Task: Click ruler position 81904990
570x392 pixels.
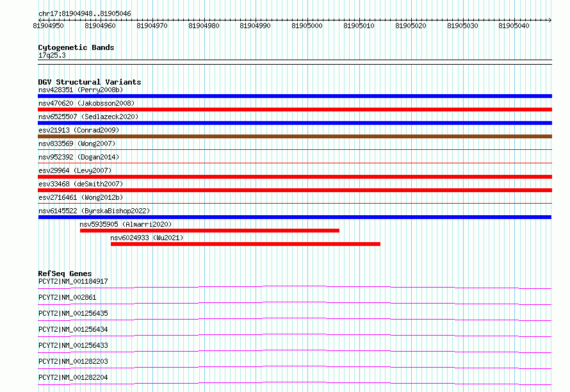Action: 255,26
